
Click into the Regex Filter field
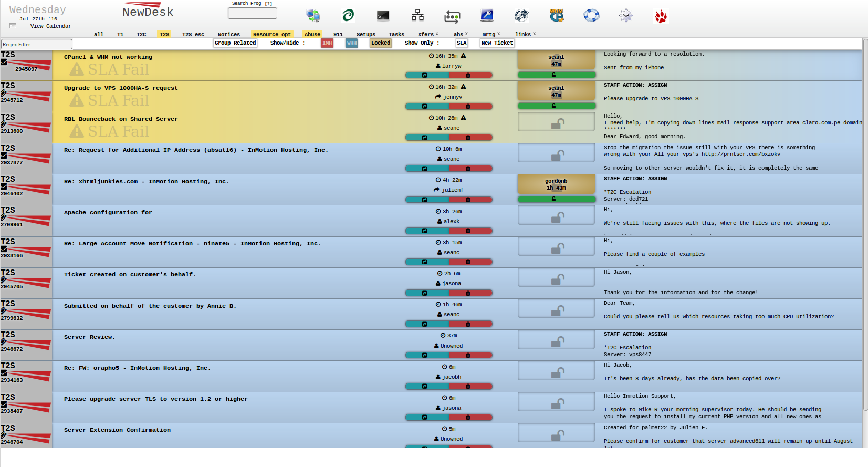point(37,45)
